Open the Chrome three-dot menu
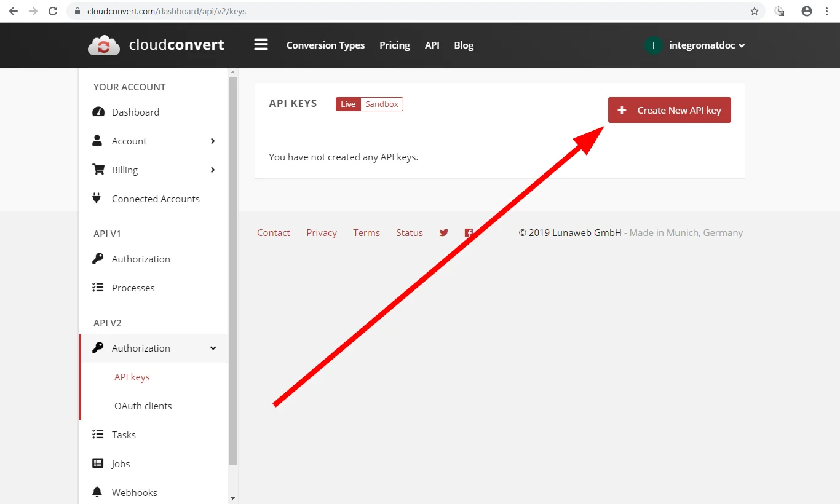The width and height of the screenshot is (840, 504). 827,11
